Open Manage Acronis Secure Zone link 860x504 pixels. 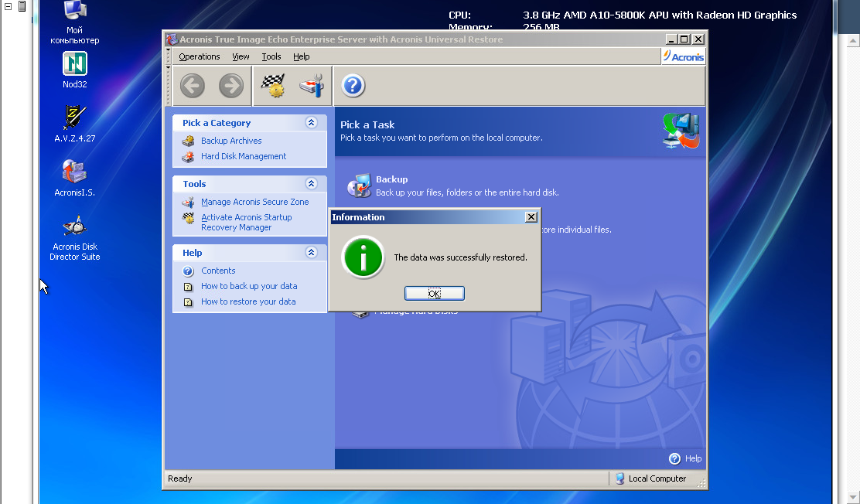254,202
